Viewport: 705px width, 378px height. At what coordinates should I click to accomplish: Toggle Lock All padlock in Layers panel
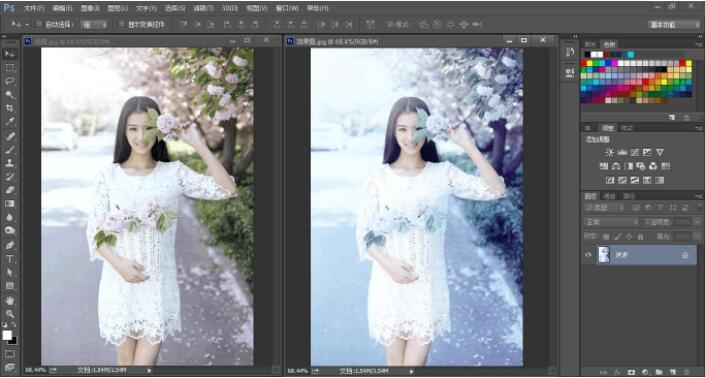(x=640, y=236)
